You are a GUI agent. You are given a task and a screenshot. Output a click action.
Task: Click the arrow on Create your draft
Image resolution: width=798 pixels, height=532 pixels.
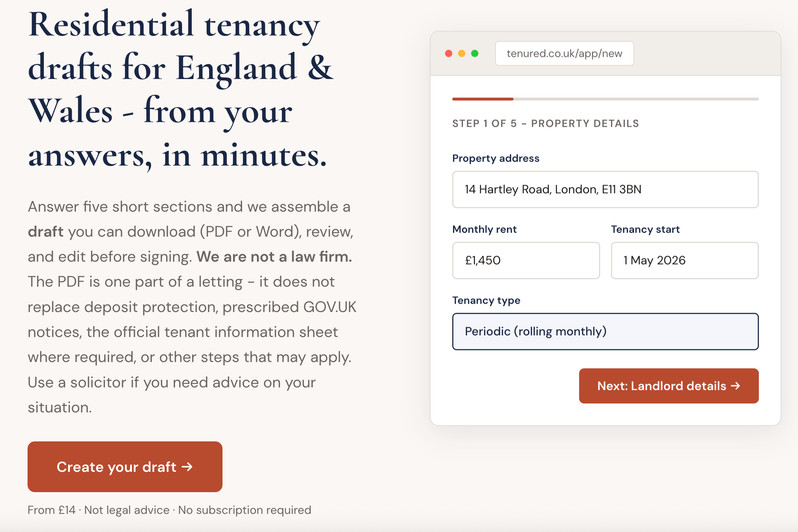coord(187,467)
